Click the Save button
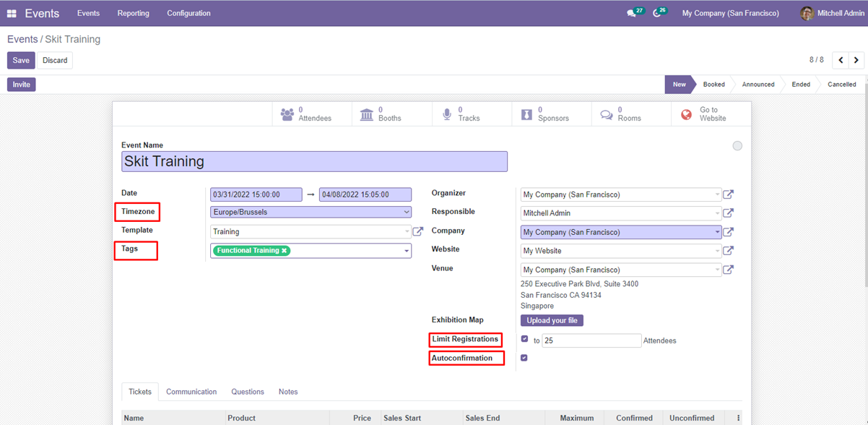Screen dimensions: 868x425 (21, 61)
